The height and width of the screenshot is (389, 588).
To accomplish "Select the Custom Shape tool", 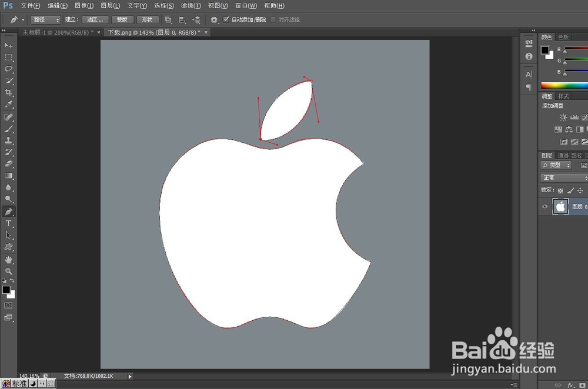I will pyautogui.click(x=8, y=247).
